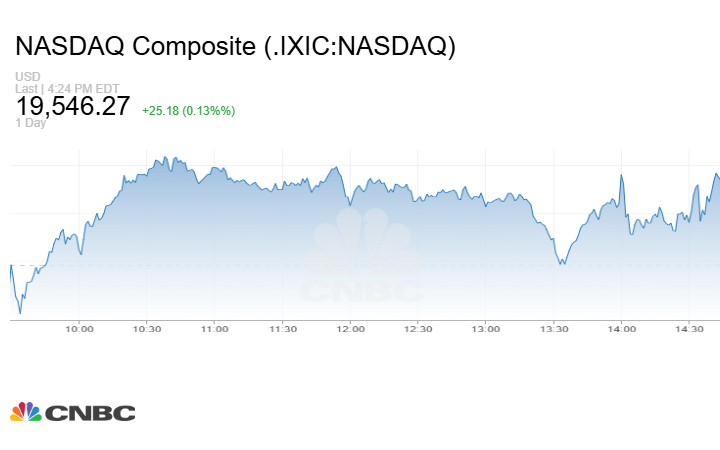Click the CNBC wordmark text beside the peacock
Viewport: 720px width, 450px height.
coord(89,413)
